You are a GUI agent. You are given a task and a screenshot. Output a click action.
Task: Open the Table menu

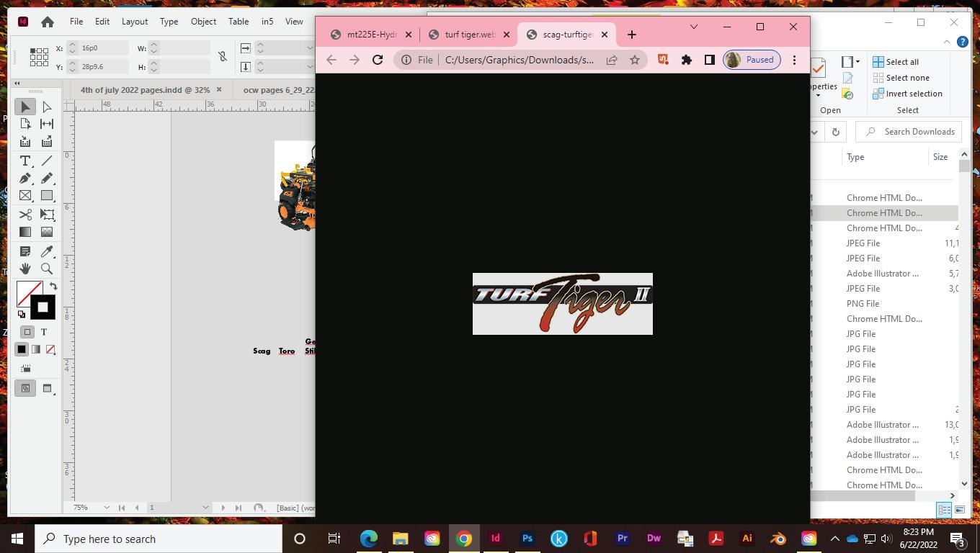point(239,22)
